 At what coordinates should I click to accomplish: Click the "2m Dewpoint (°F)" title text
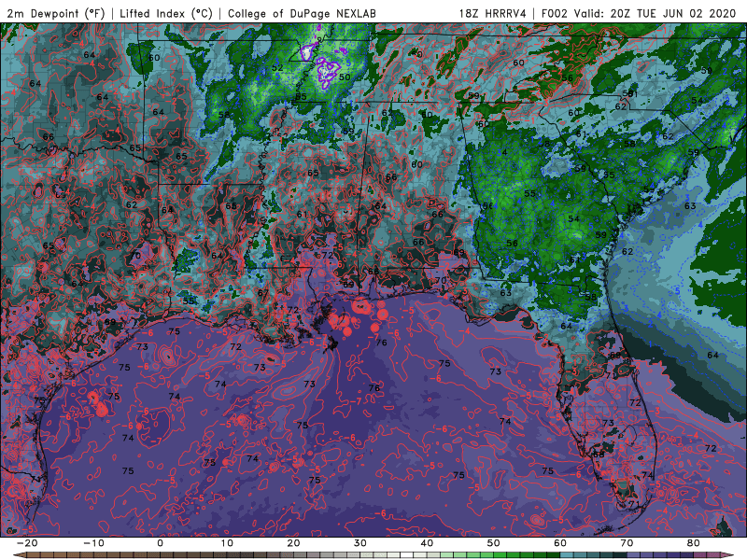[x=55, y=13]
